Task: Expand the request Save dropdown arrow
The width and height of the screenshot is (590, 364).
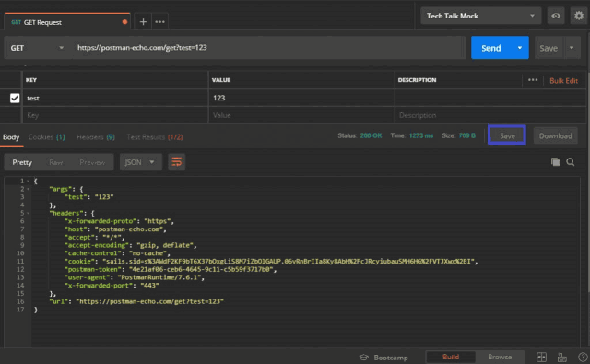Action: (572, 48)
